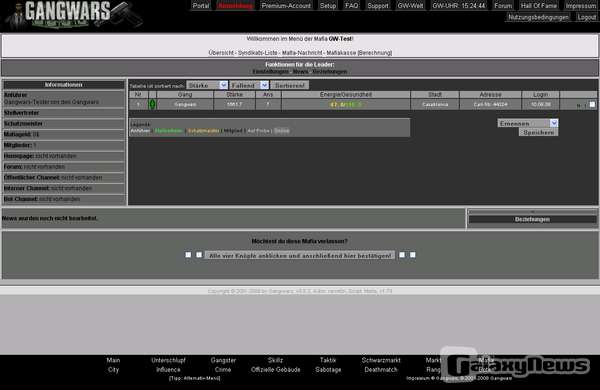Open the Forum top menu item
The image size is (600, 390).
click(x=503, y=5)
